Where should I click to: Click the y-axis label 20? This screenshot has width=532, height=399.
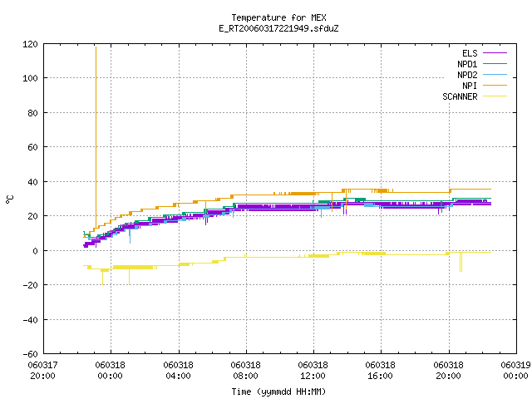click(32, 216)
